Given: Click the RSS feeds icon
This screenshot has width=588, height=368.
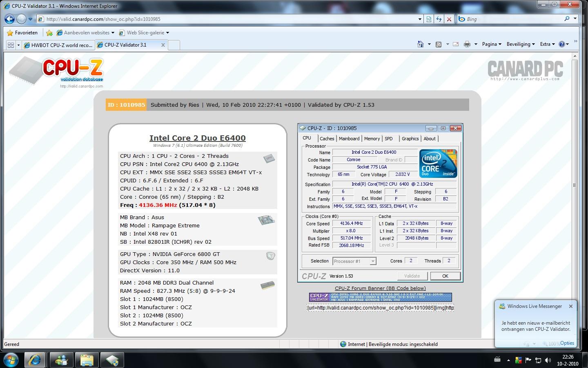Looking at the screenshot, I should [x=439, y=44].
